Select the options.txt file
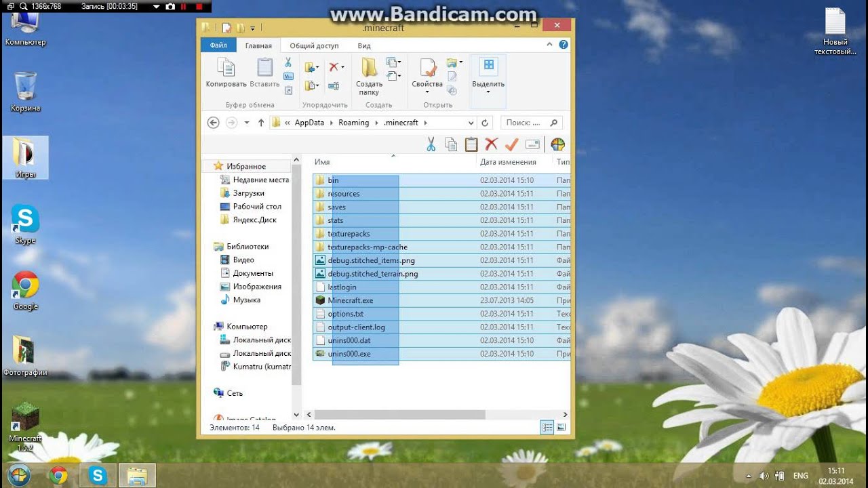The image size is (868, 488). click(x=441, y=314)
